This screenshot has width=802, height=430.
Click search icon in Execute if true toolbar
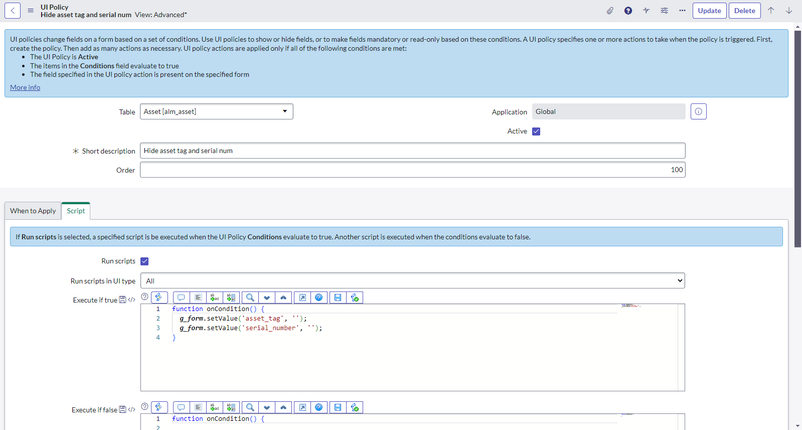[249, 297]
